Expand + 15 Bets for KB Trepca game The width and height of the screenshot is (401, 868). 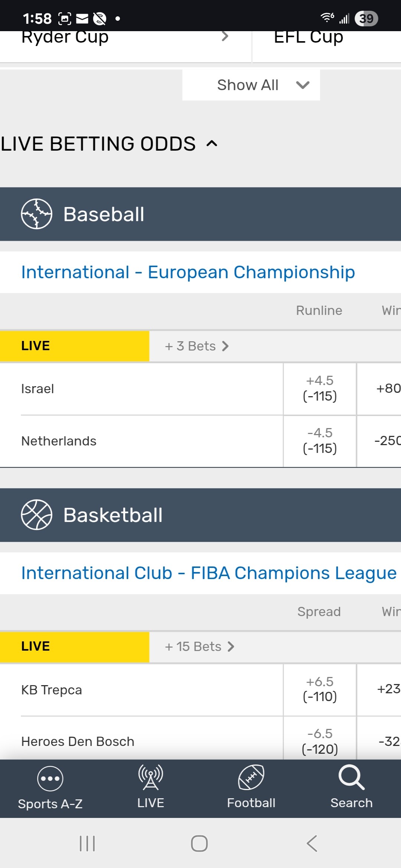click(199, 647)
